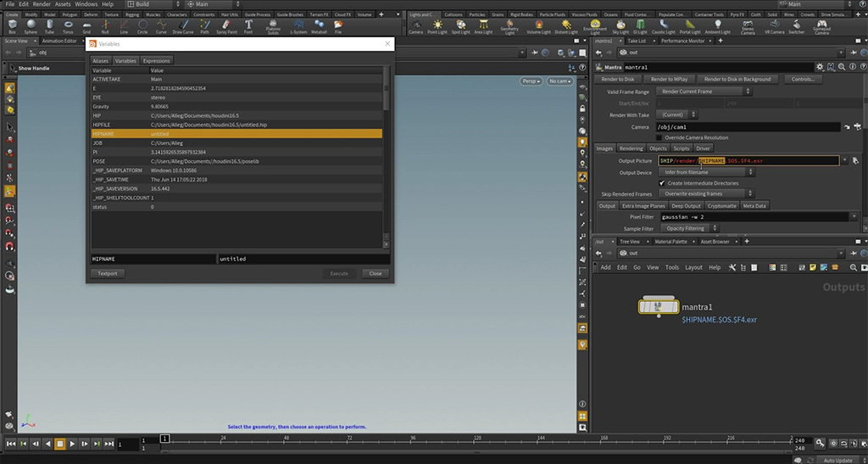This screenshot has height=464, width=868.
Task: Enable Override Camera Resolution checkbox
Action: (659, 137)
